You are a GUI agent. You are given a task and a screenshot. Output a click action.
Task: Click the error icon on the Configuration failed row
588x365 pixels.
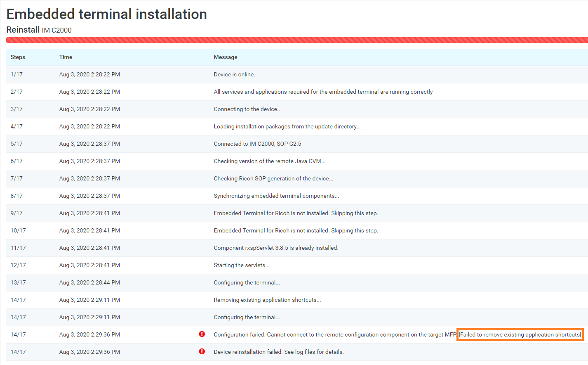(x=202, y=334)
